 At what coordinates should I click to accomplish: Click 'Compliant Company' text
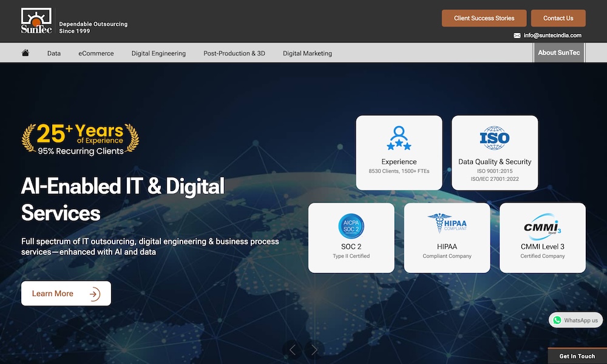pos(447,256)
